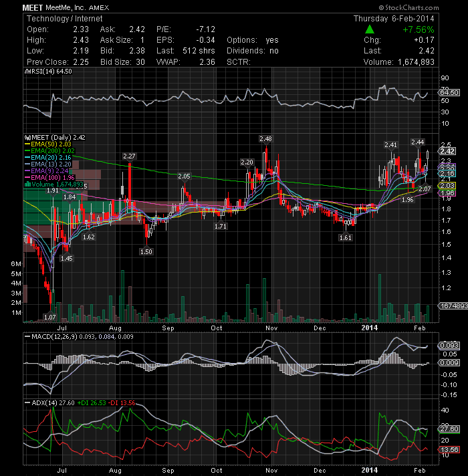The height and width of the screenshot is (476, 468).
Task: Click the -DI axis tag 13.56
Action: point(449,449)
